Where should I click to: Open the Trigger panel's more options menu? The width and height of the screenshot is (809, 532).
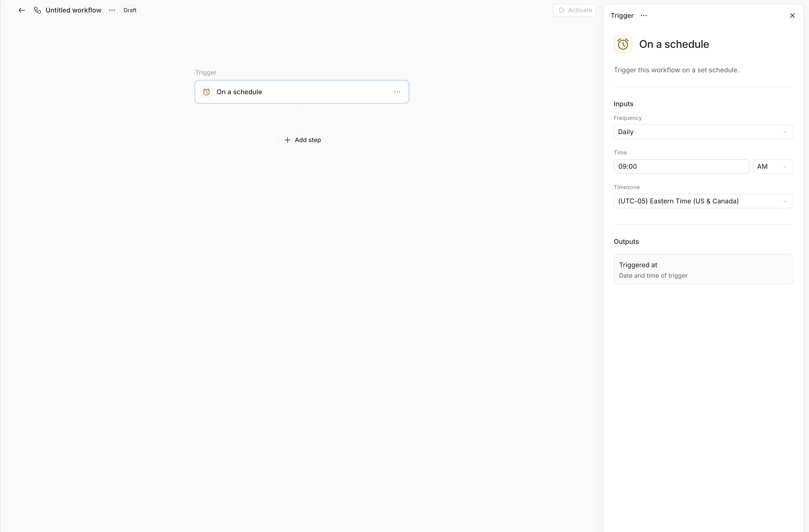tap(644, 16)
